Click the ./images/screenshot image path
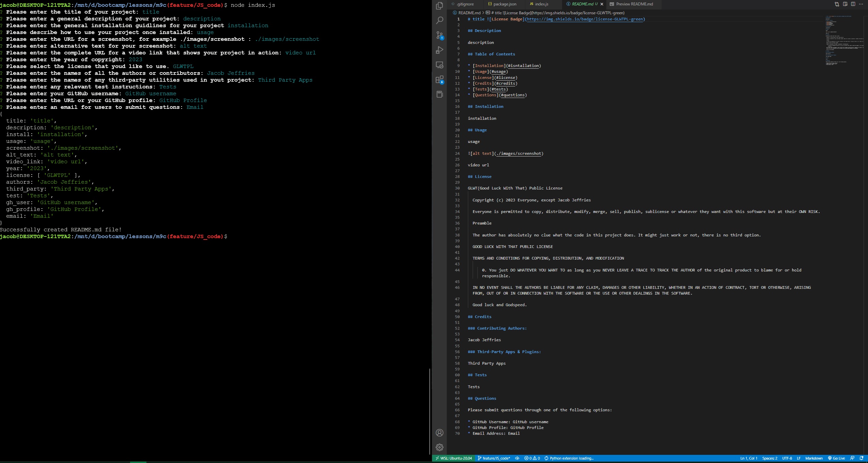868x463 pixels. pos(519,153)
